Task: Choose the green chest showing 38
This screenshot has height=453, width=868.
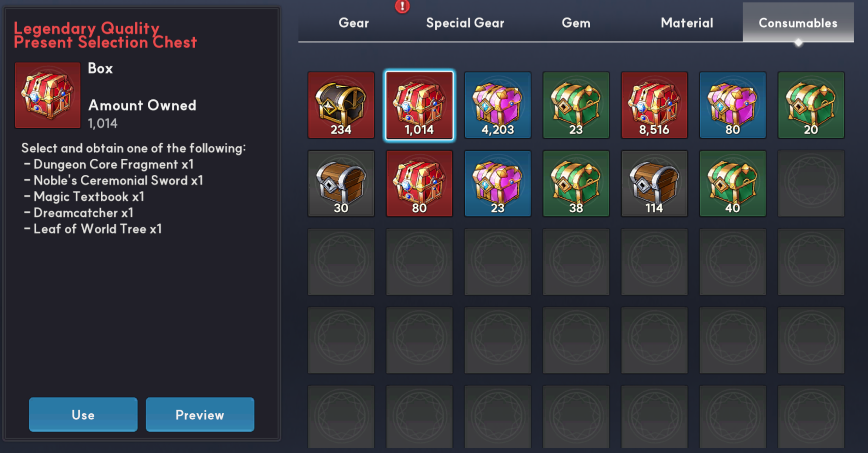Action: click(x=576, y=184)
